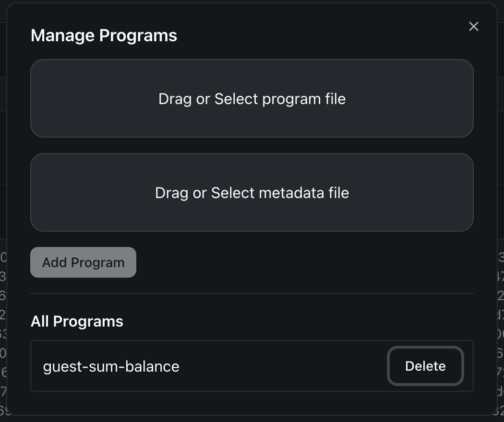Select the metadata file upload dropzone
504x422 pixels.
[x=252, y=192]
